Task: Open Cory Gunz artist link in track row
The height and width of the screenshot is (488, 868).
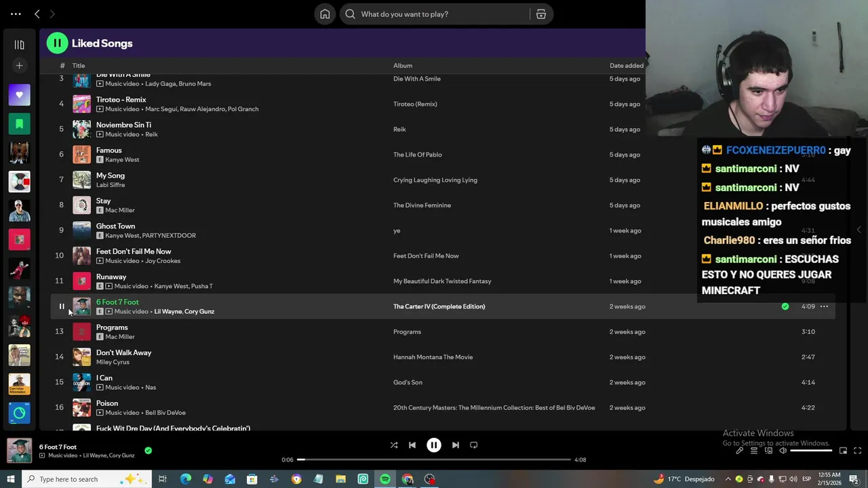Action: pos(199,312)
